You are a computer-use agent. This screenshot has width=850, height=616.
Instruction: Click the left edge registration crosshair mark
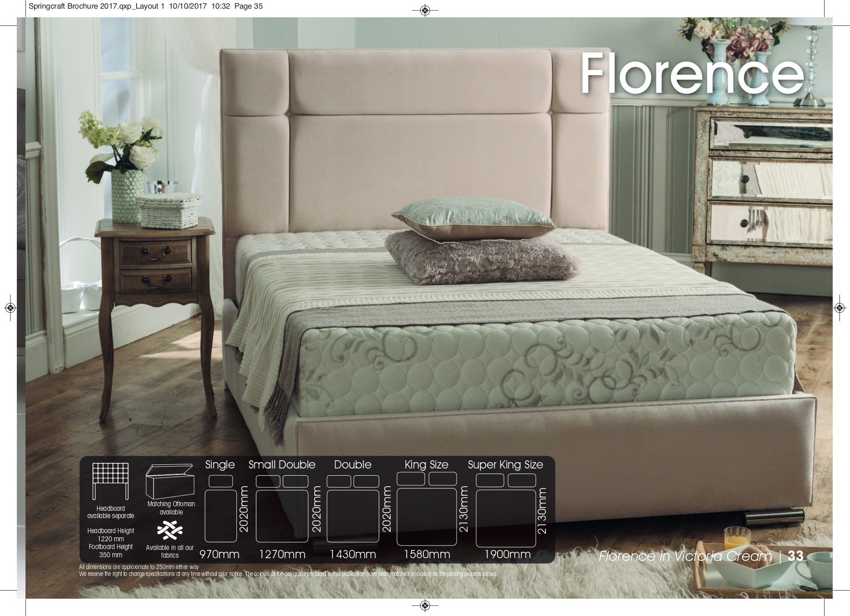[x=10, y=308]
